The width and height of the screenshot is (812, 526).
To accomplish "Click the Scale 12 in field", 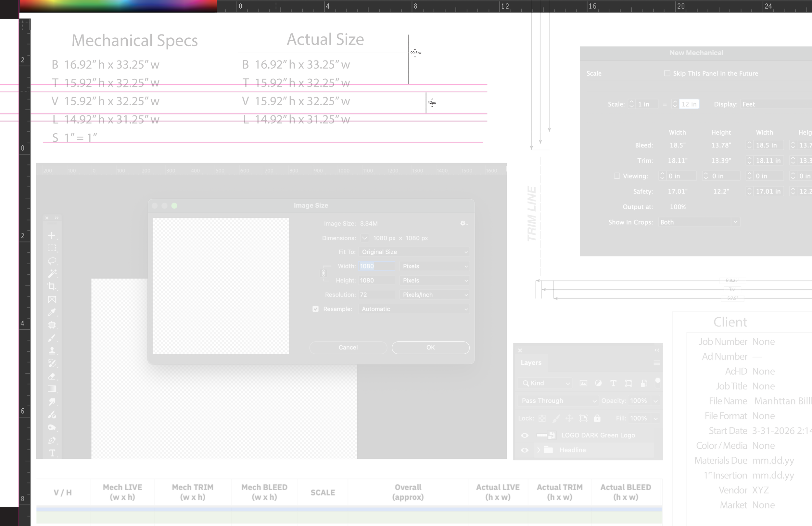I will 689,104.
